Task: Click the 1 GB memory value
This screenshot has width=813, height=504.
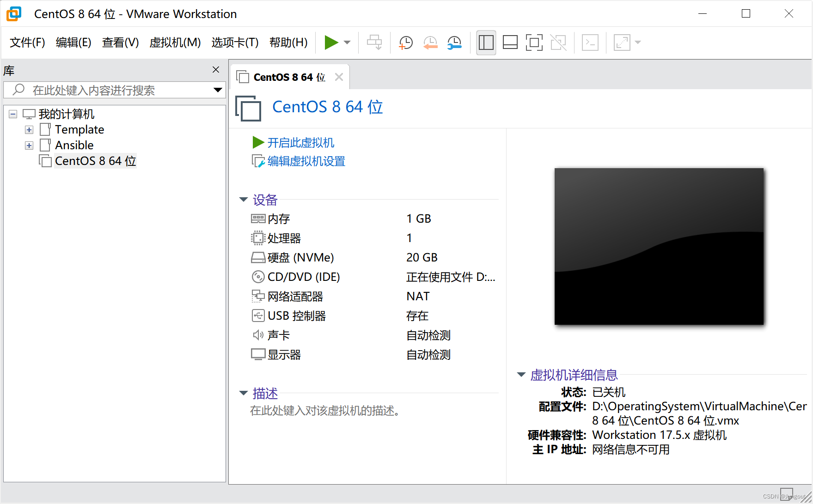Action: point(419,219)
